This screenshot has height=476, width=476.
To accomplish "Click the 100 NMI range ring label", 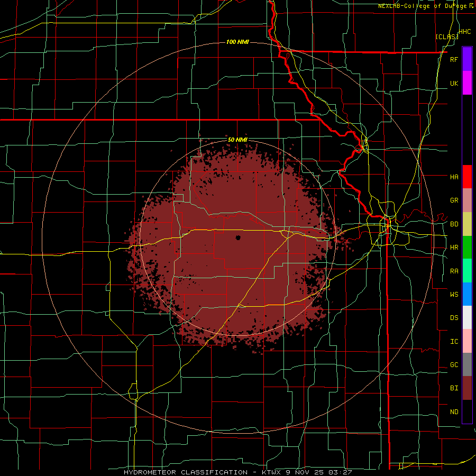I will [x=237, y=42].
